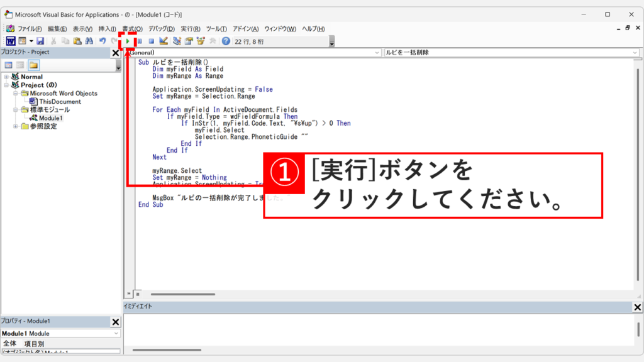Screen dimensions: 644x362
Task: Click the Save icon in the toolbar
Action: [40, 41]
